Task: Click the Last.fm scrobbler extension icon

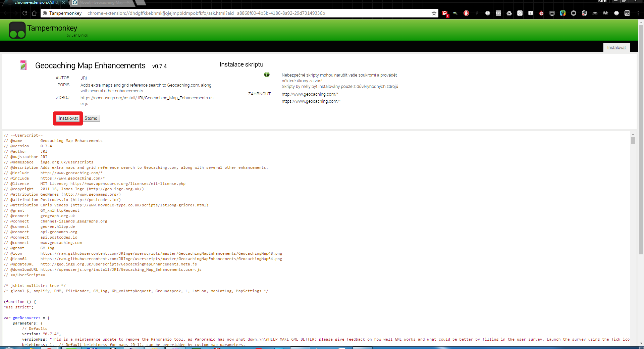Action: tap(498, 13)
